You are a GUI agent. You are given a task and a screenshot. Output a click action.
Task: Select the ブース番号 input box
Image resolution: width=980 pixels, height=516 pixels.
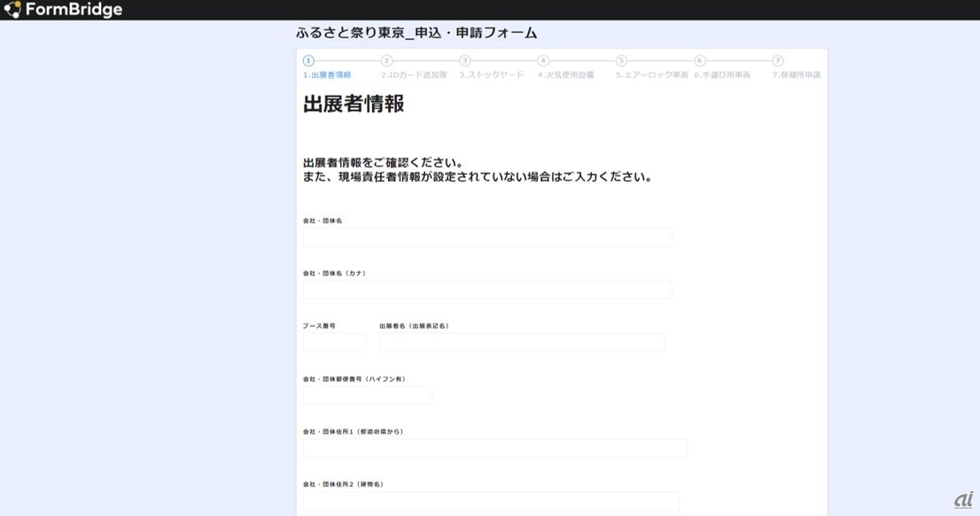(x=334, y=342)
